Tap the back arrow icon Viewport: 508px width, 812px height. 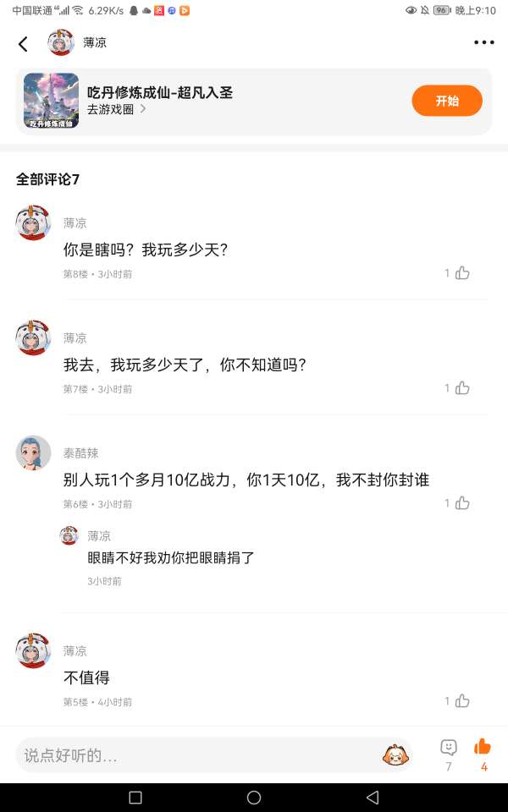pyautogui.click(x=23, y=43)
